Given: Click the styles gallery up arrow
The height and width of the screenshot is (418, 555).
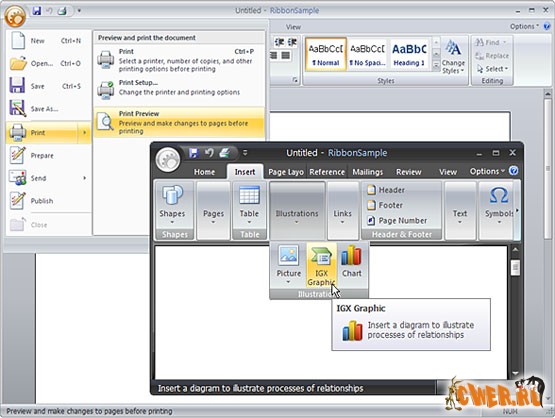Looking at the screenshot, I should pos(436,43).
